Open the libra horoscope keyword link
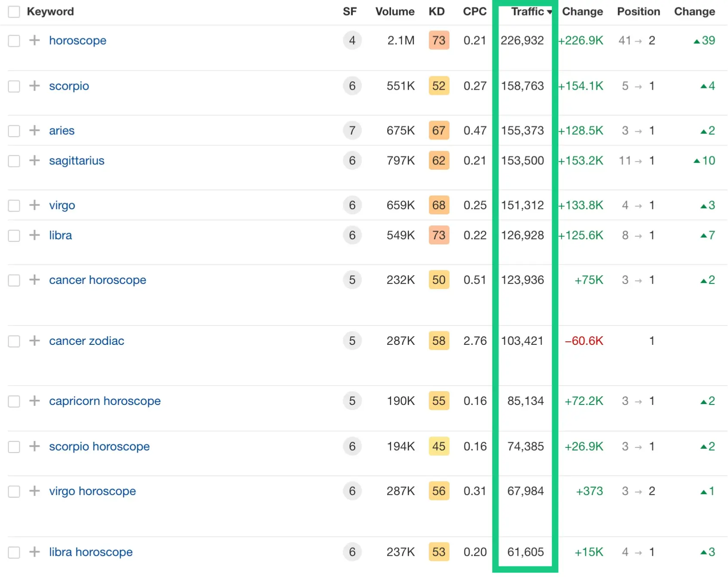Screen dimensions: 728x578 (91, 552)
